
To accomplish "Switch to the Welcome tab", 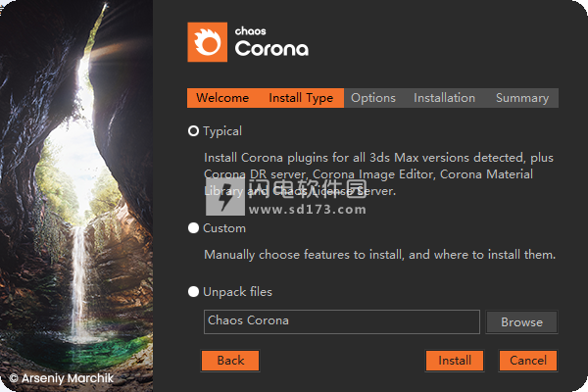I will point(222,98).
